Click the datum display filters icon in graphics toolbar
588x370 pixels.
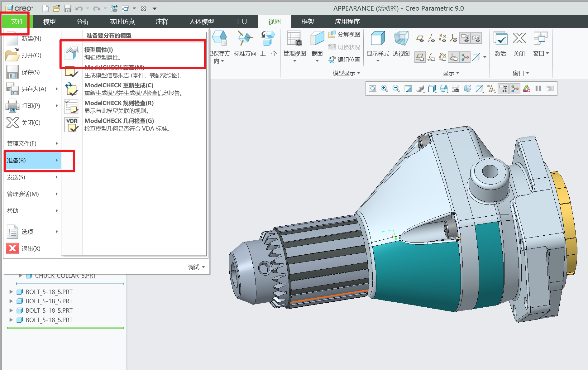click(x=491, y=89)
